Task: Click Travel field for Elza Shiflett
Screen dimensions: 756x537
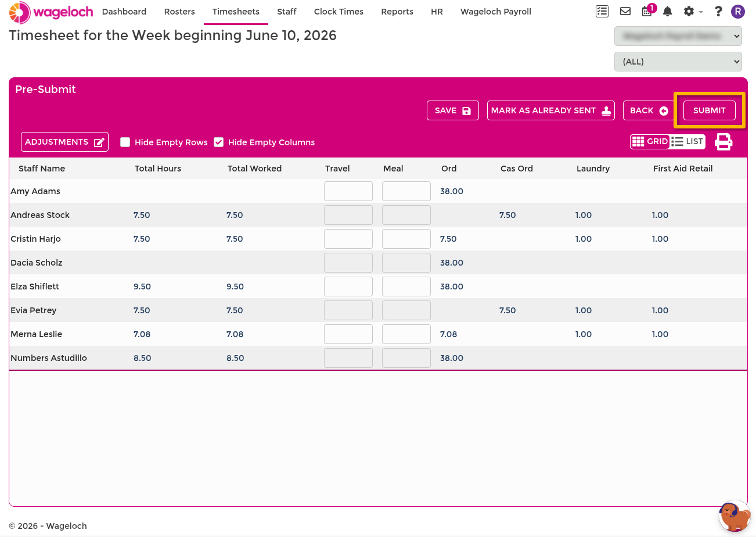Action: tap(348, 287)
